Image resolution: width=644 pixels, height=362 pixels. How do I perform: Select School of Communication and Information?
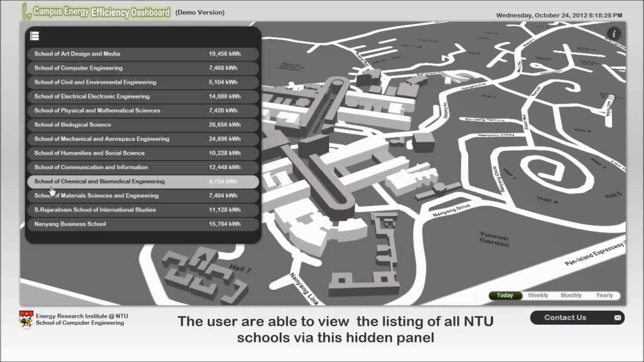coord(143,167)
